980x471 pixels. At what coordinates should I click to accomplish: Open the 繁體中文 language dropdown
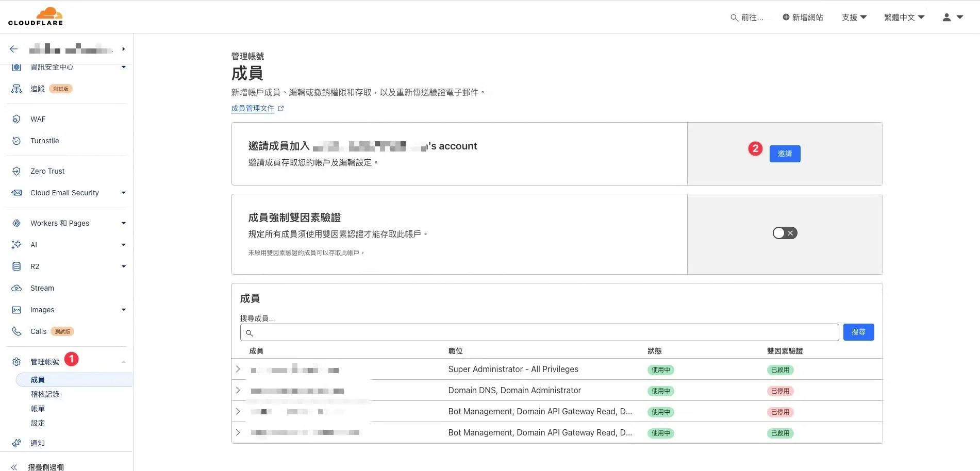pos(904,18)
